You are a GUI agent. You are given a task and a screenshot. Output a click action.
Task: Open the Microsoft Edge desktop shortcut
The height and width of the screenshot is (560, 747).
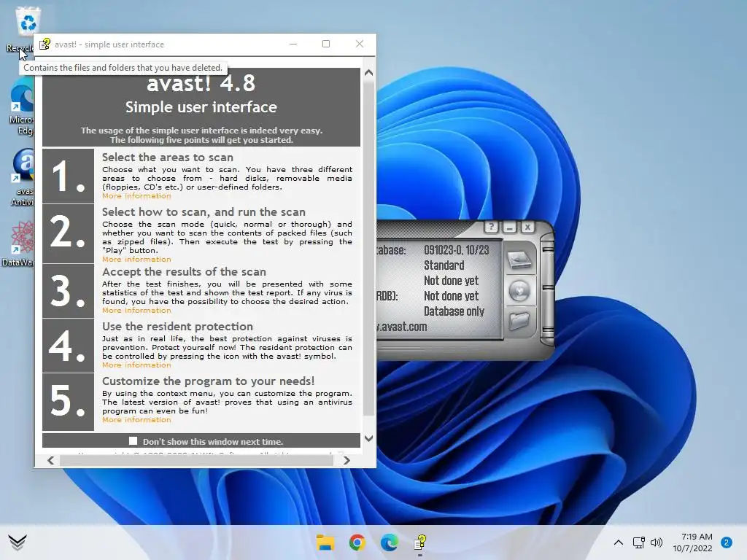[21, 108]
